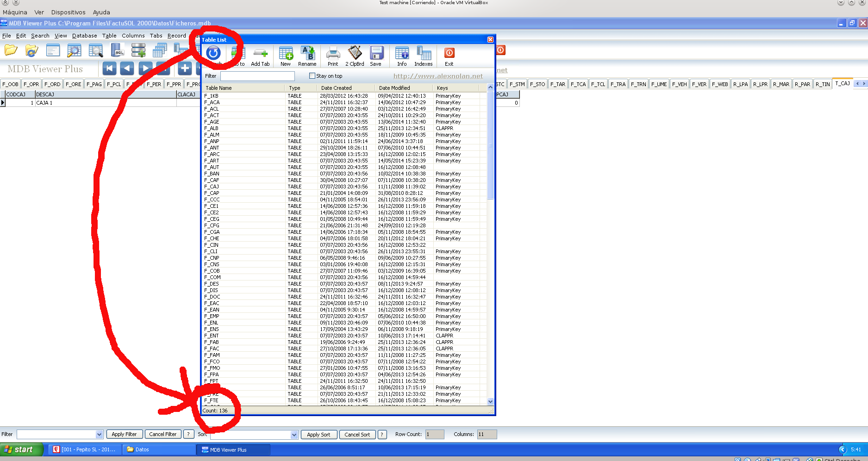The height and width of the screenshot is (461, 868).
Task: Click the Cancel Filter button
Action: point(163,435)
